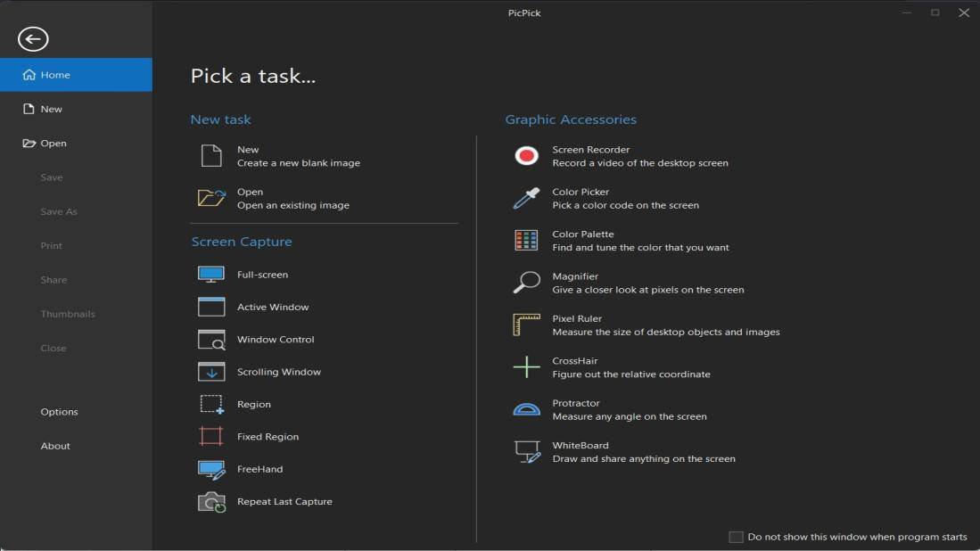Click the FreeHand monitor-pencil icon
Image resolution: width=980 pixels, height=551 pixels.
[x=211, y=470]
